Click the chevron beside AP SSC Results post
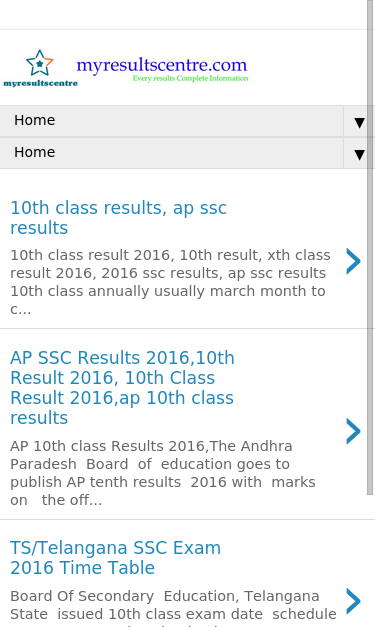The height and width of the screenshot is (627, 375). [353, 431]
